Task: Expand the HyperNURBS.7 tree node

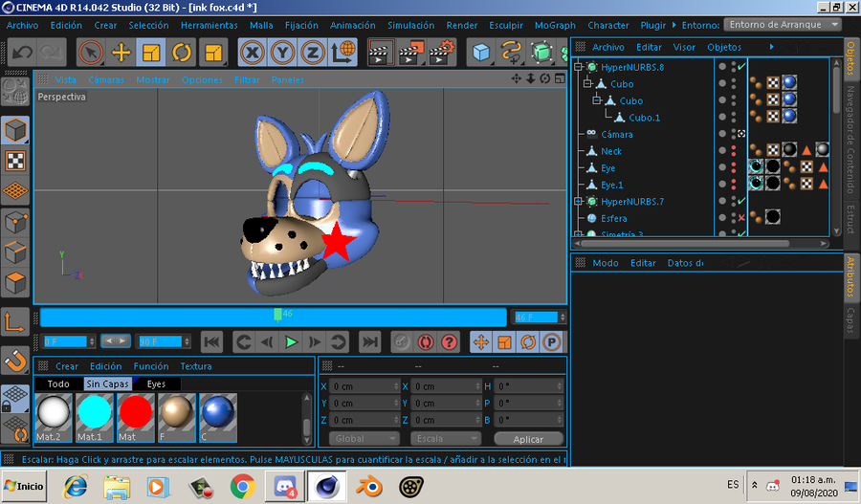Action: [x=578, y=202]
